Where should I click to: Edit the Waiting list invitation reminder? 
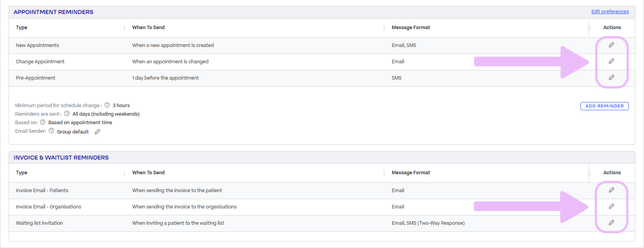[611, 223]
